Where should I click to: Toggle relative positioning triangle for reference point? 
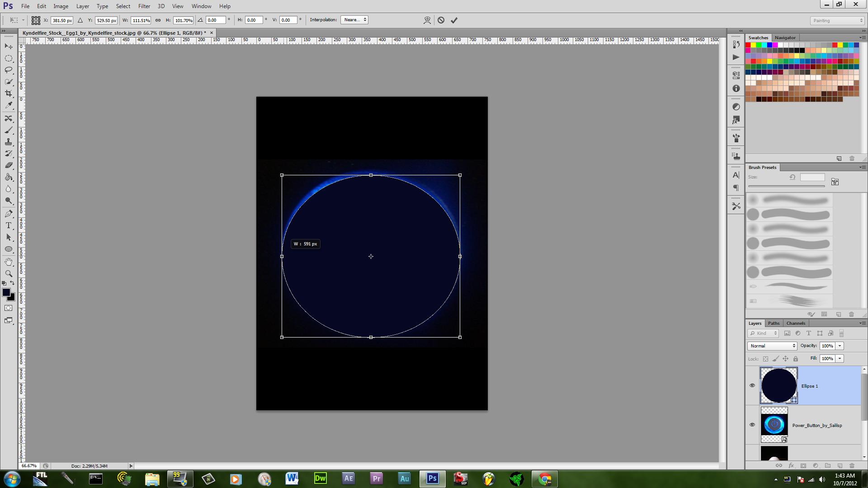[x=80, y=20]
